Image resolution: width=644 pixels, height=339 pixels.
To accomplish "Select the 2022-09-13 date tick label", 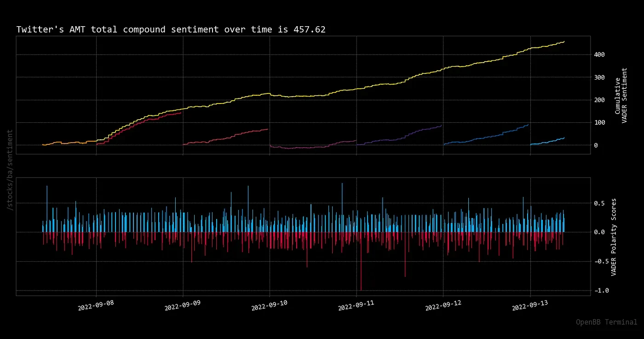I will pos(530,306).
